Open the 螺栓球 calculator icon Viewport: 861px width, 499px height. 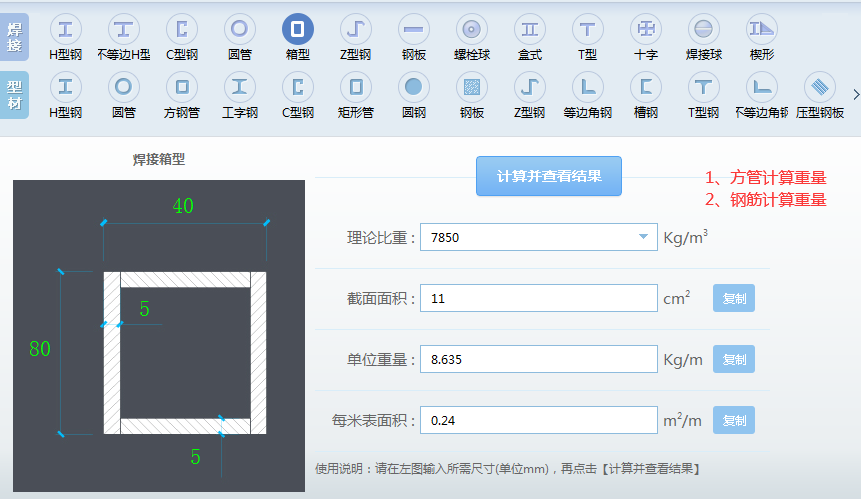pos(472,29)
